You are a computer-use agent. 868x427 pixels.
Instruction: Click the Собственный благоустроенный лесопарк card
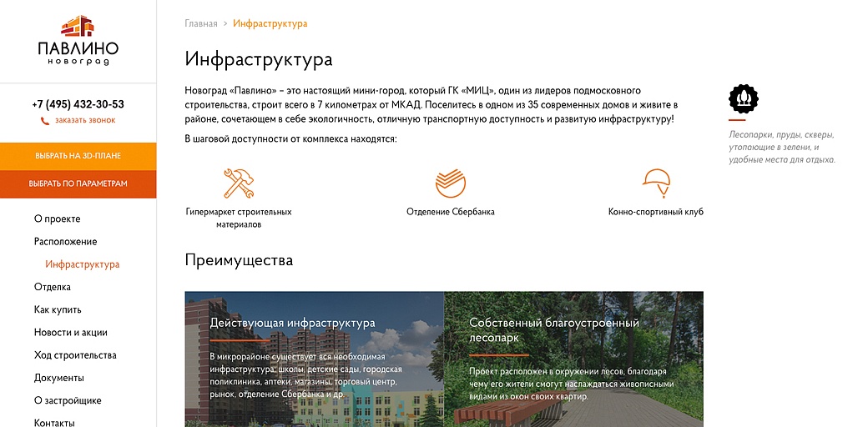573,359
